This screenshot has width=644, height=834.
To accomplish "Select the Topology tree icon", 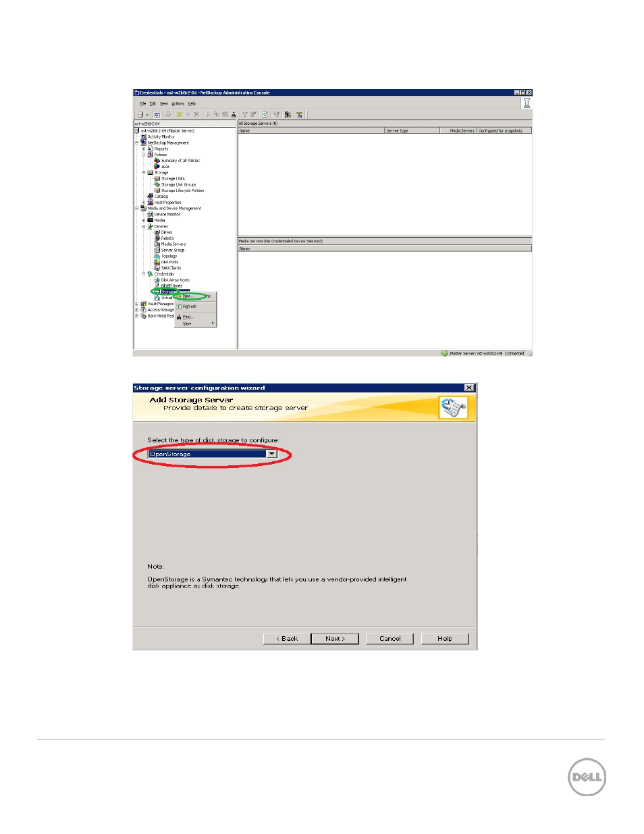I will [157, 256].
